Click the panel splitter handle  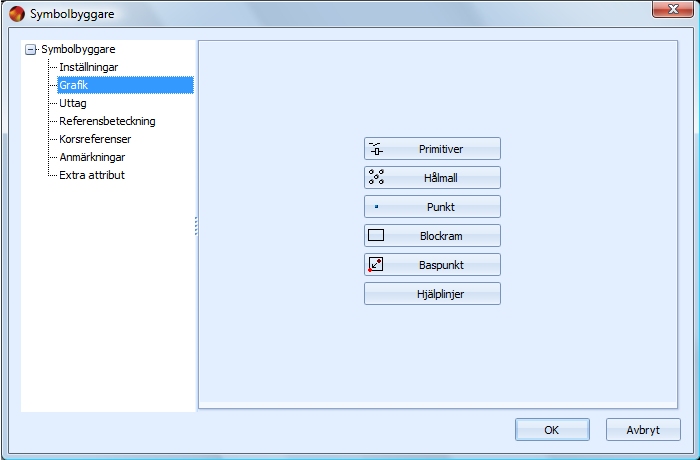click(x=196, y=226)
